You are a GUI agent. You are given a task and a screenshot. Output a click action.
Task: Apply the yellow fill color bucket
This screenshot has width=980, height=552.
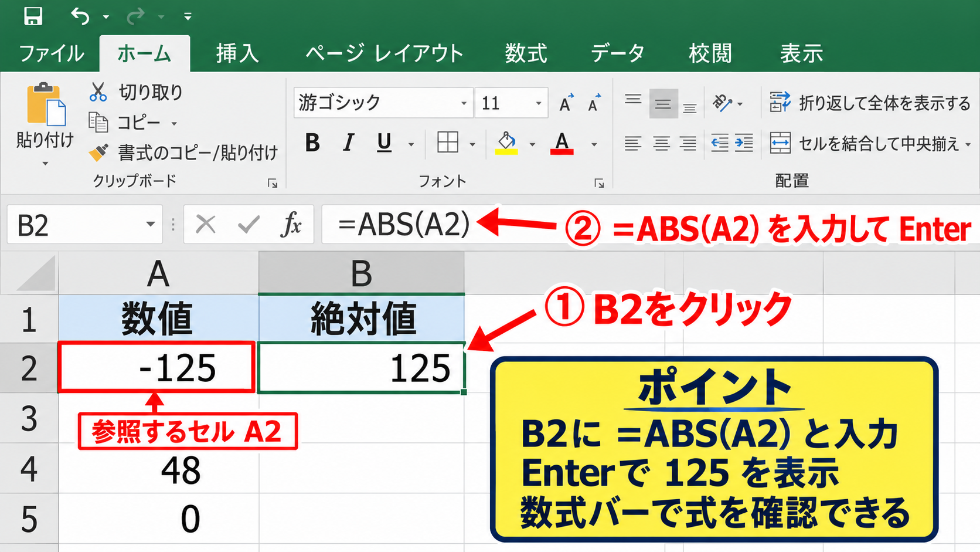point(506,143)
